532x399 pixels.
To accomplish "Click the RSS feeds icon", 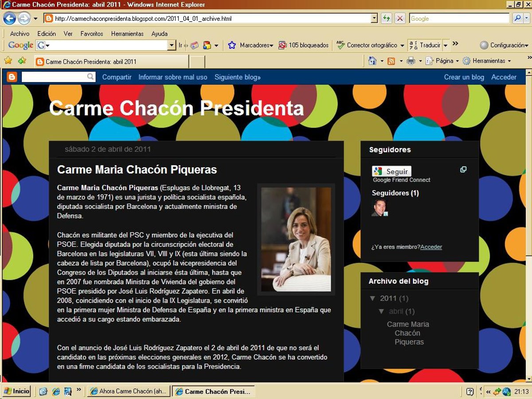I will pos(391,61).
